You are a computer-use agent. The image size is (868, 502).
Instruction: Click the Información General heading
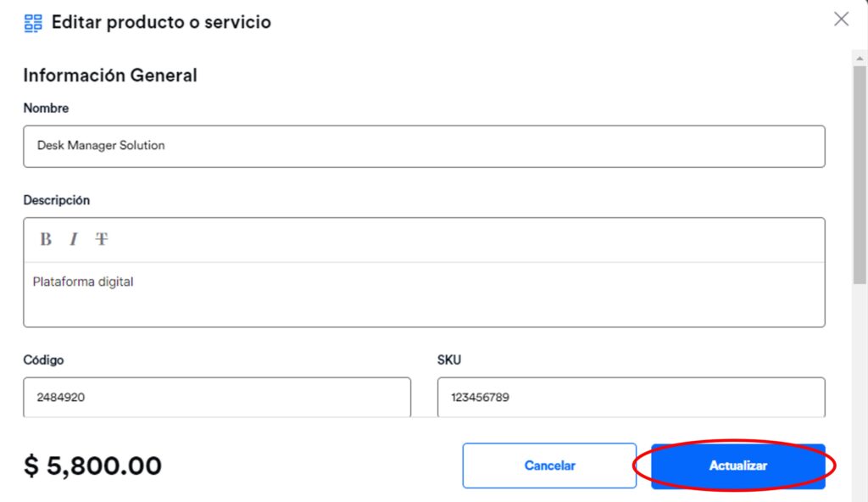pyautogui.click(x=110, y=75)
